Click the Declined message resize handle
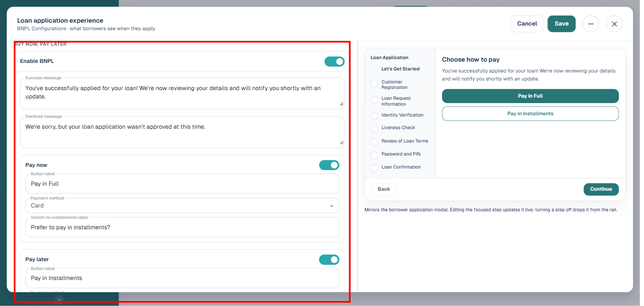 (342, 142)
